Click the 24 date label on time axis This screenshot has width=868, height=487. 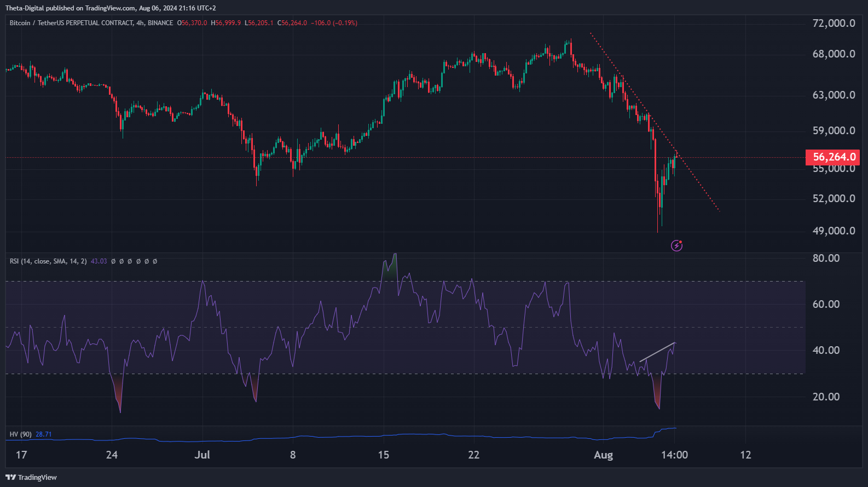[112, 455]
